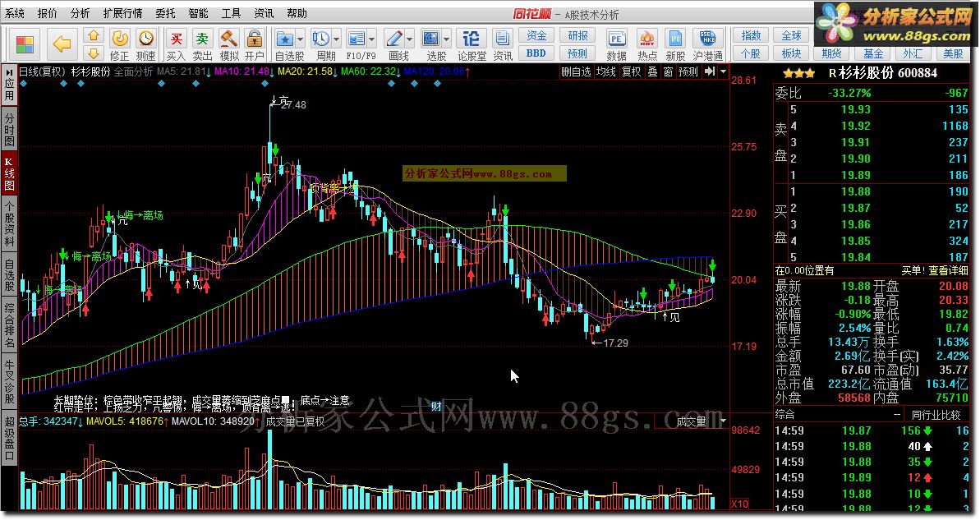The image size is (980, 520).
Task: Click the 资金 button
Action: (x=536, y=35)
